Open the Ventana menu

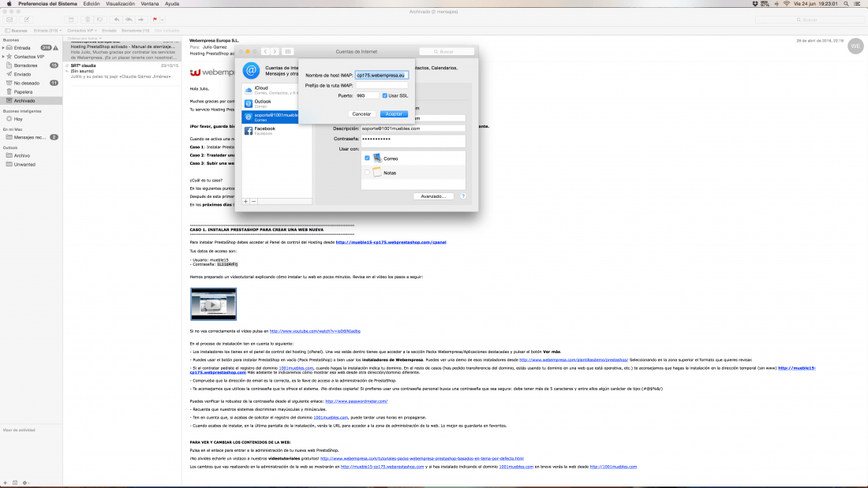(x=149, y=4)
